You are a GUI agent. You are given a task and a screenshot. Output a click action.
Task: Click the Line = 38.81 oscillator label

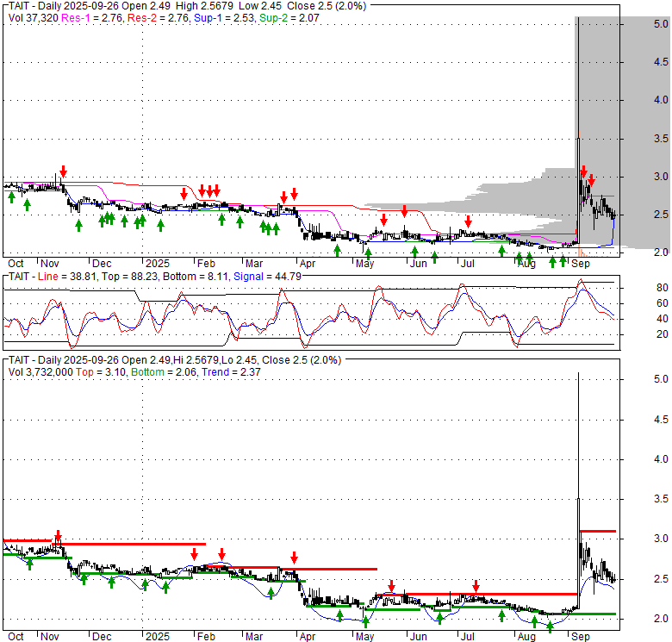coord(65,277)
